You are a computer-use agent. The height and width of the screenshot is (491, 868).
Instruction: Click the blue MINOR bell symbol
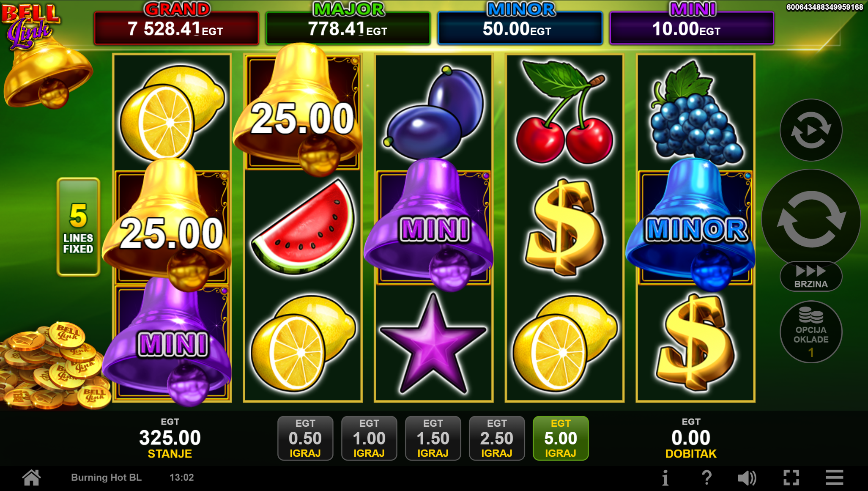click(x=695, y=226)
